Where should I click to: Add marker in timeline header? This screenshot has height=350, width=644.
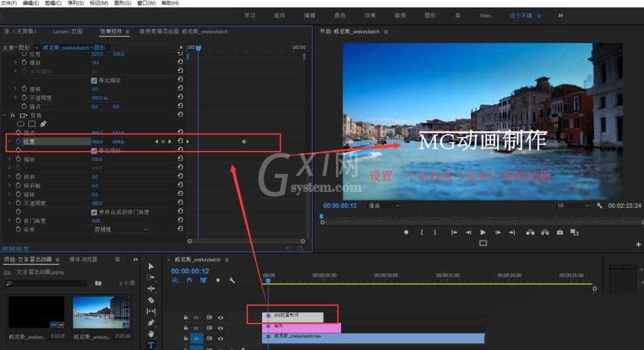(218, 281)
